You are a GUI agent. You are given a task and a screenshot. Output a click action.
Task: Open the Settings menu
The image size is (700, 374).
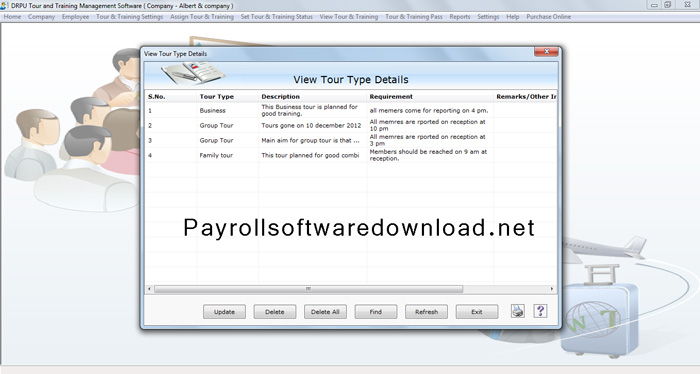(488, 17)
